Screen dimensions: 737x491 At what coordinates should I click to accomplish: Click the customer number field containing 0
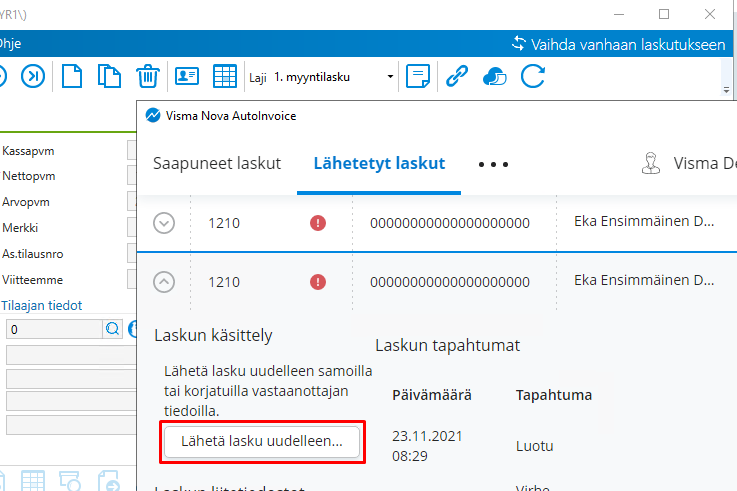[54, 329]
